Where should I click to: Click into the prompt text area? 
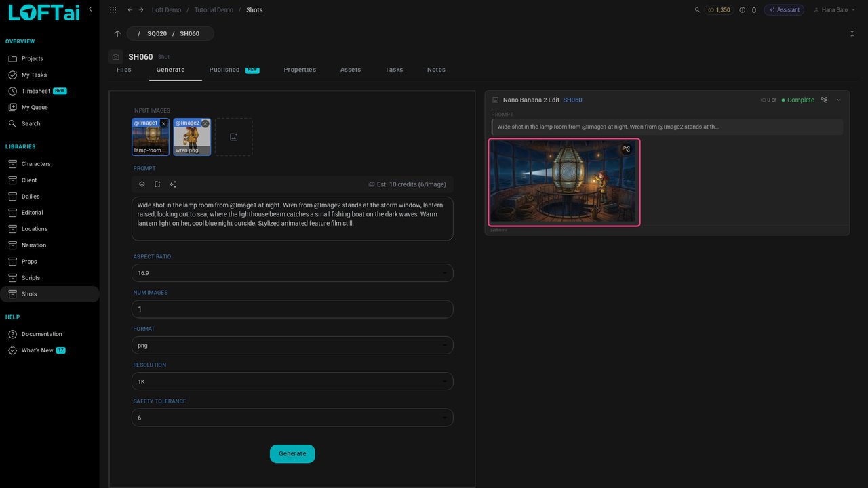pyautogui.click(x=292, y=219)
